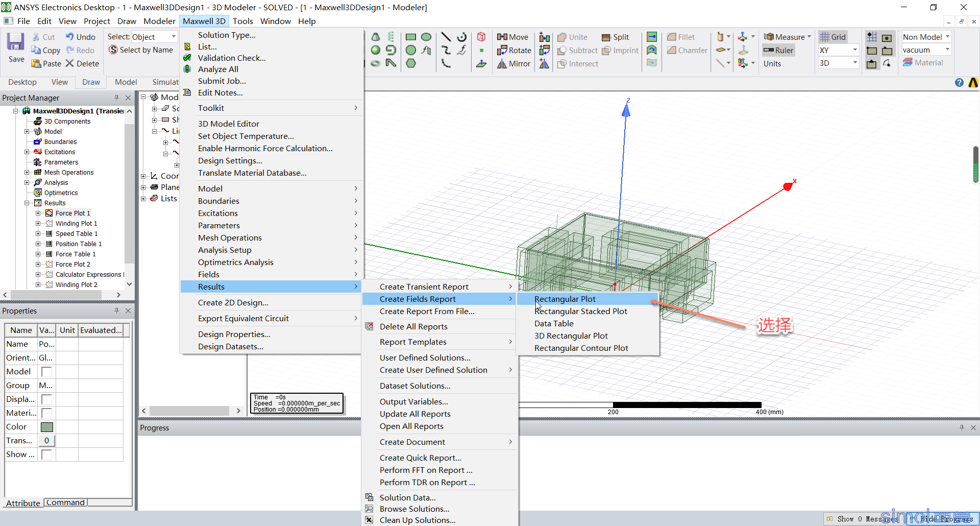Select the Draw helix tool icon

point(391,37)
